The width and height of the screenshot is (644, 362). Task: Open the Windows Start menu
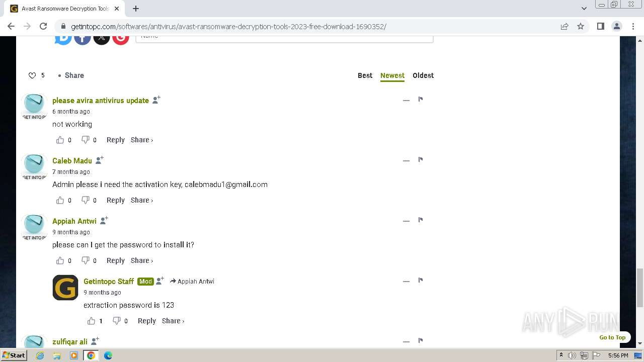(14, 355)
